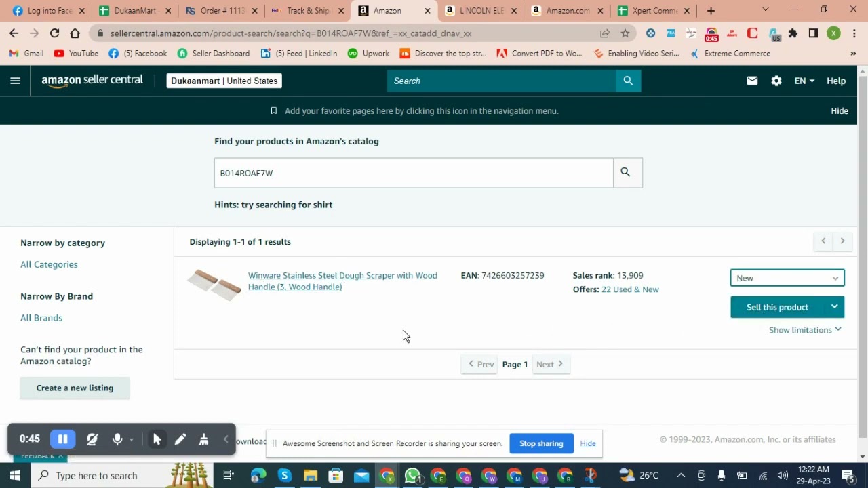The height and width of the screenshot is (488, 868).
Task: Click the magnifier button in top search bar
Action: point(628,81)
